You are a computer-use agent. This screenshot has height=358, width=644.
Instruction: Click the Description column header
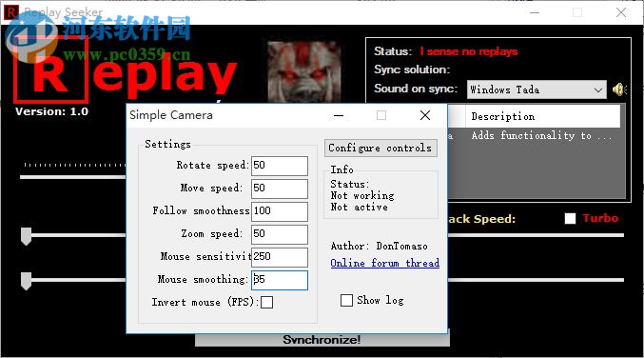pyautogui.click(x=542, y=117)
